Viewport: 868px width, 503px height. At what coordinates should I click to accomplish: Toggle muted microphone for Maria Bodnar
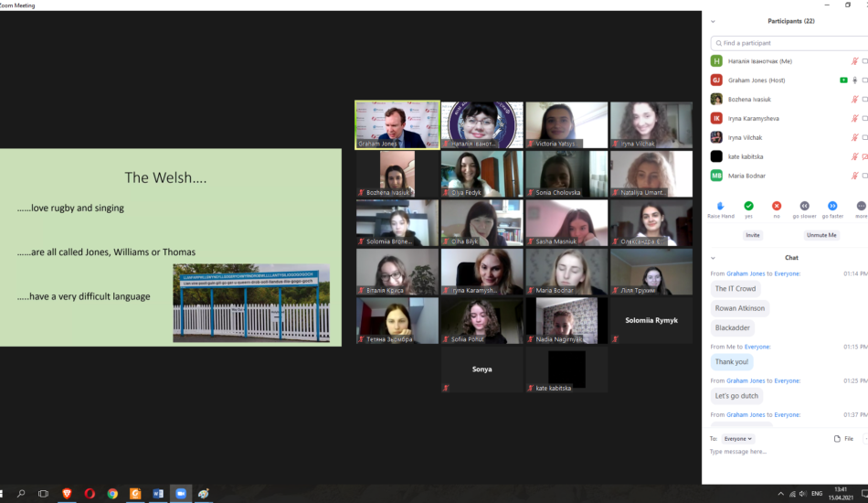[854, 176]
